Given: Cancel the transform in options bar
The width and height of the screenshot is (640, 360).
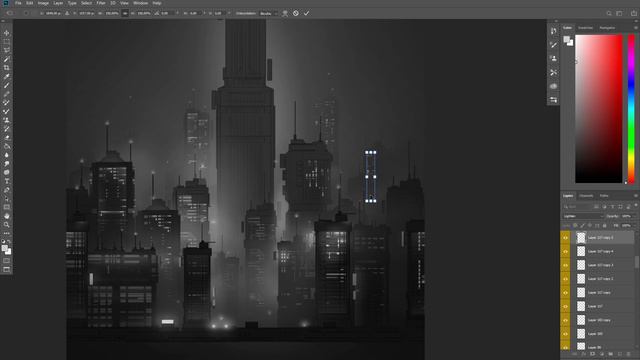Looking at the screenshot, I should [x=296, y=13].
